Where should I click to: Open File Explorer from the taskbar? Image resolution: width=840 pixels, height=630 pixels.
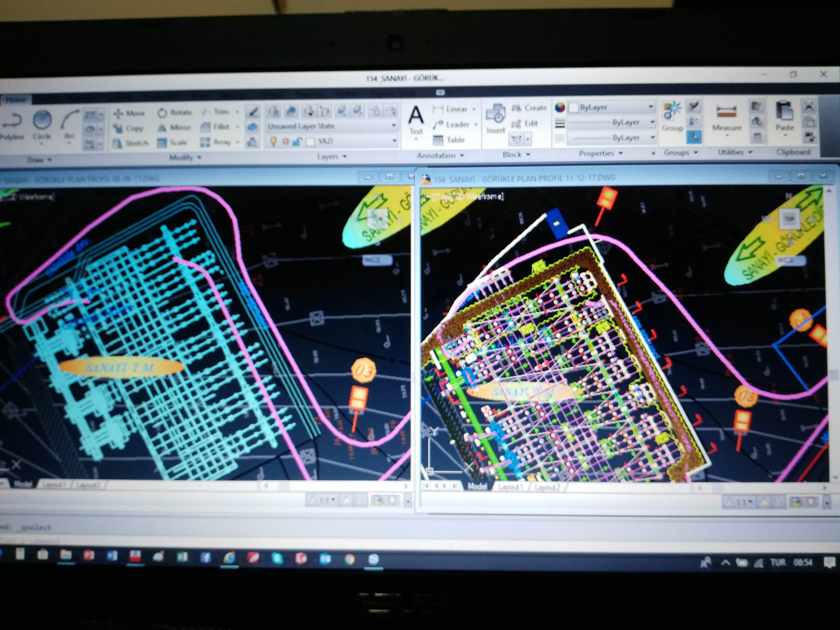coord(66,555)
